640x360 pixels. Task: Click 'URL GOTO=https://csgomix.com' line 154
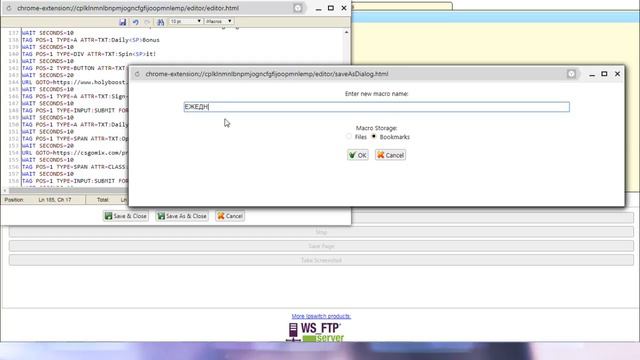[x=75, y=153]
